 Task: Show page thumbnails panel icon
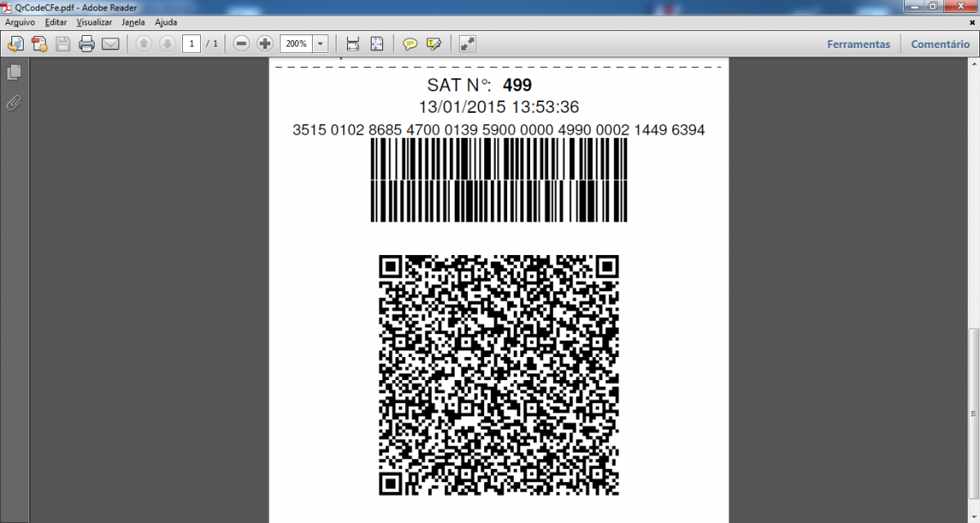13,73
